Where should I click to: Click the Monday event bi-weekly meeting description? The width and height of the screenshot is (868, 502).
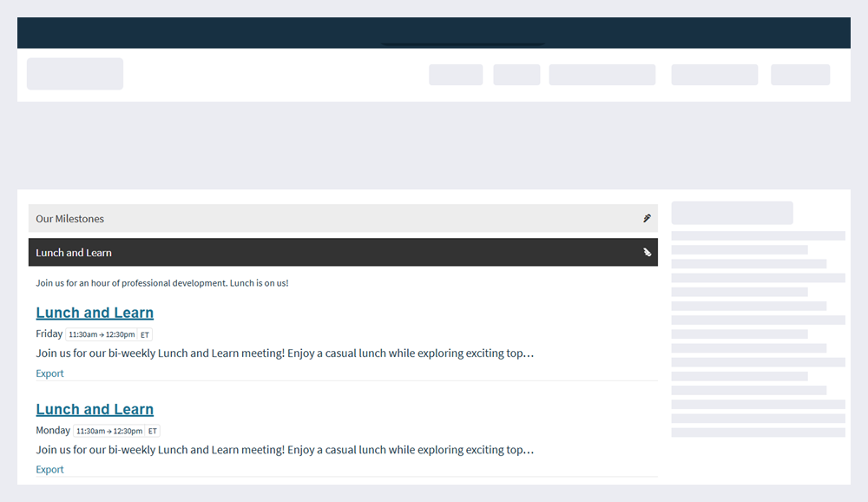285,449
